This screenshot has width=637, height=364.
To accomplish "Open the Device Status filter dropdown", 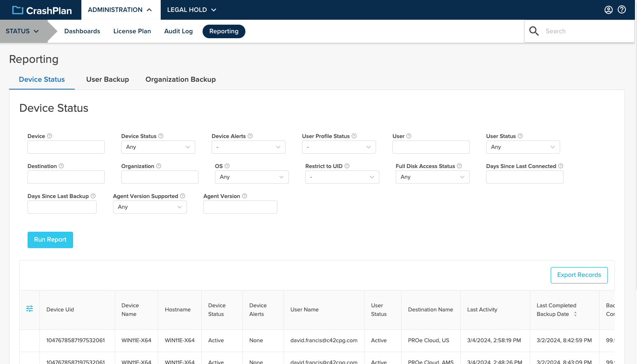I will tap(158, 147).
